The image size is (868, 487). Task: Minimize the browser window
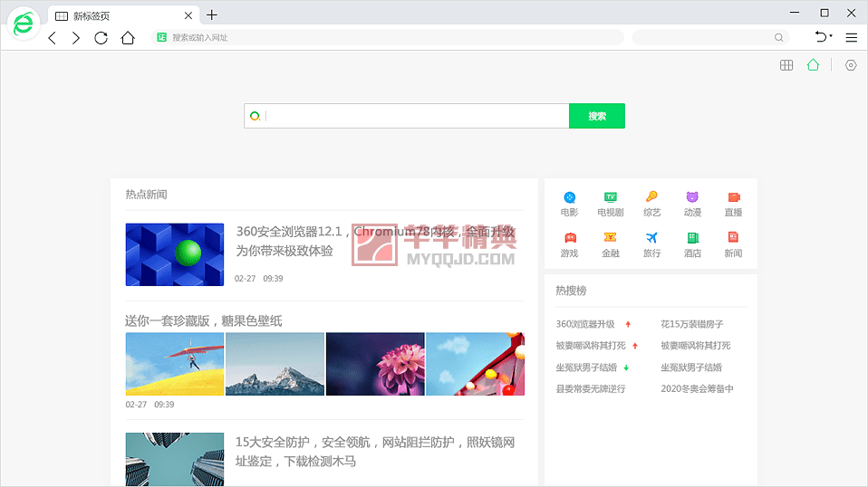coord(795,13)
